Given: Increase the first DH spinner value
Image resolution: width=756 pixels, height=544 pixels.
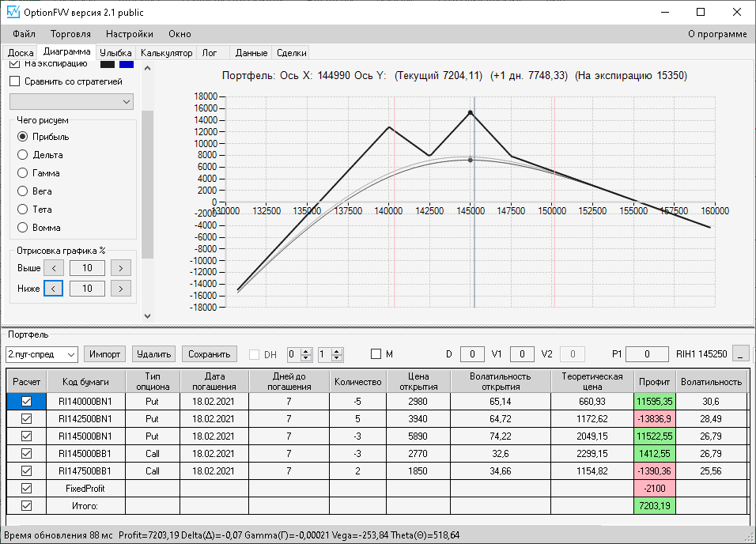Looking at the screenshot, I should (306, 351).
